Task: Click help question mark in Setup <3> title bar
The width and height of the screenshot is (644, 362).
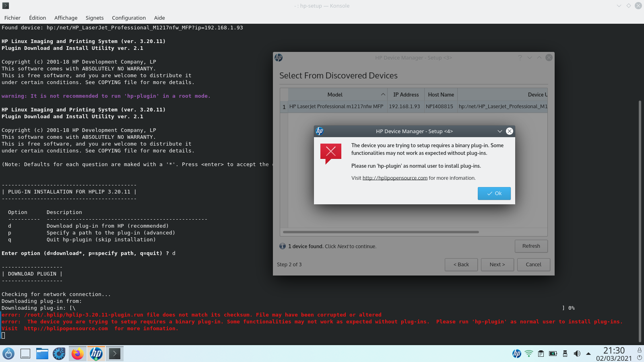Action: coord(520,58)
